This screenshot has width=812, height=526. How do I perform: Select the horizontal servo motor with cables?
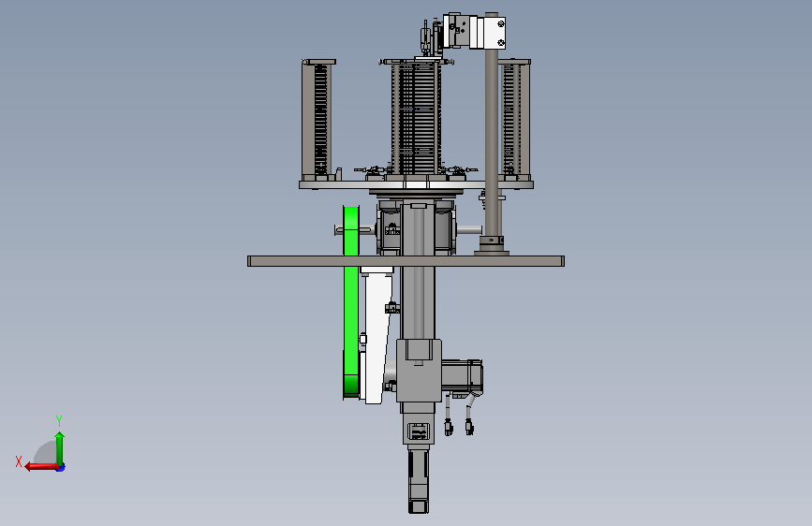pos(462,377)
